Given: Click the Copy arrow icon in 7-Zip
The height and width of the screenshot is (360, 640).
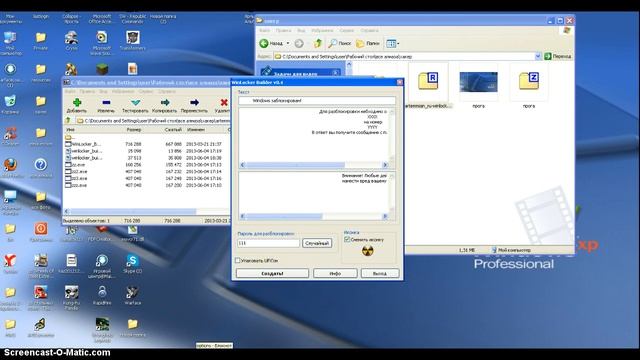Looking at the screenshot, I should 165,102.
